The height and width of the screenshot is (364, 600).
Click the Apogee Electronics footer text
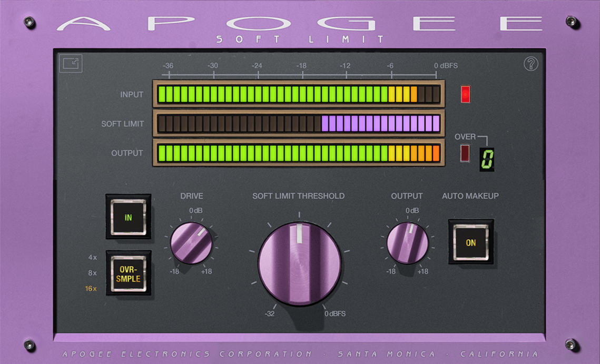point(300,353)
